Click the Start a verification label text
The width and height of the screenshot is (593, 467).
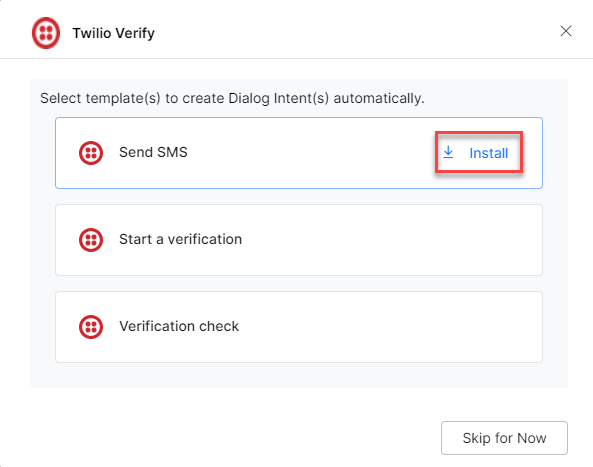click(x=180, y=239)
